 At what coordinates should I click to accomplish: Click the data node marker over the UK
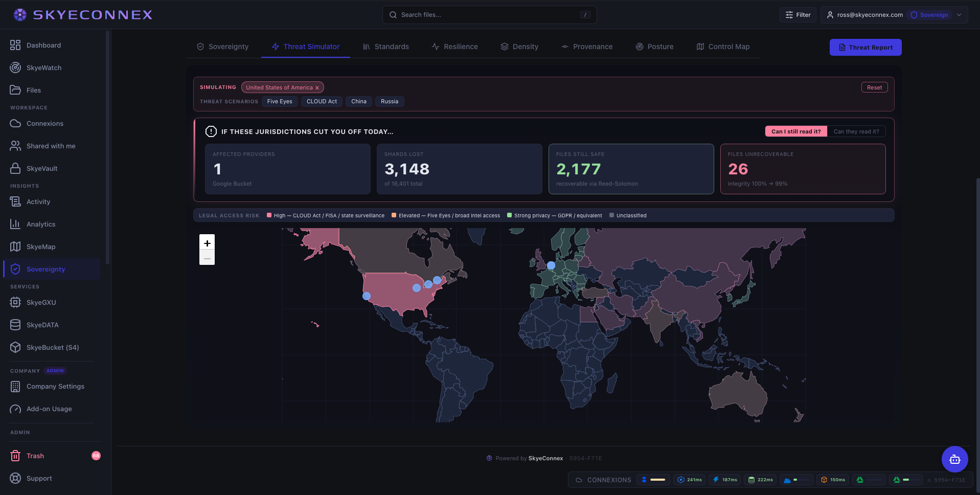[551, 265]
